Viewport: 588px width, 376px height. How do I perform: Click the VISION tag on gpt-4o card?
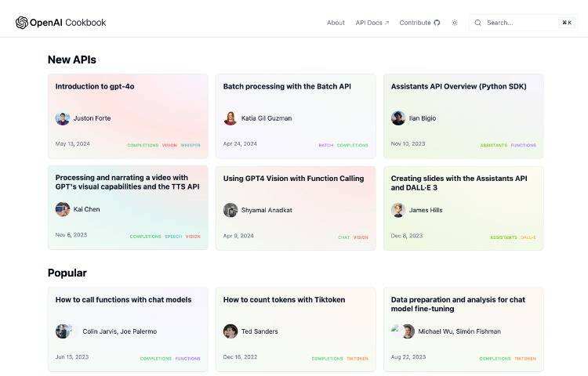pyautogui.click(x=169, y=145)
